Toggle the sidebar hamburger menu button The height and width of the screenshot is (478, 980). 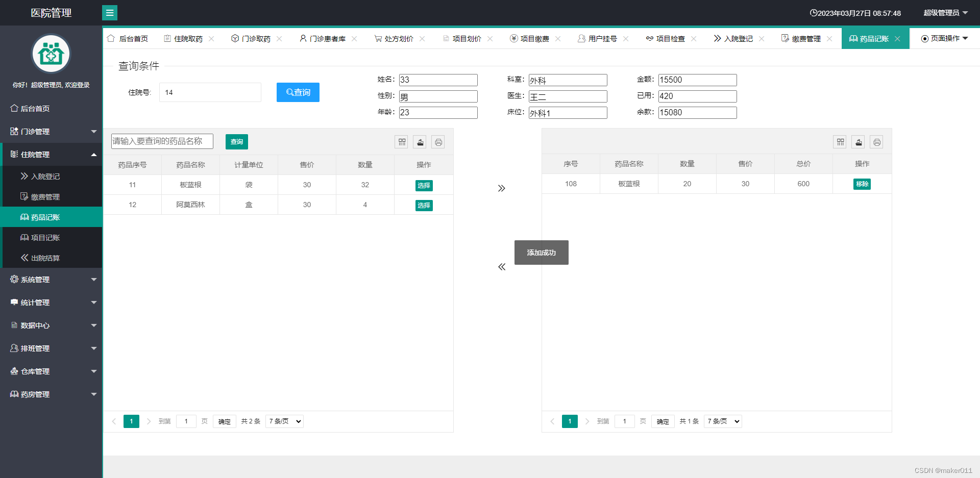point(110,13)
